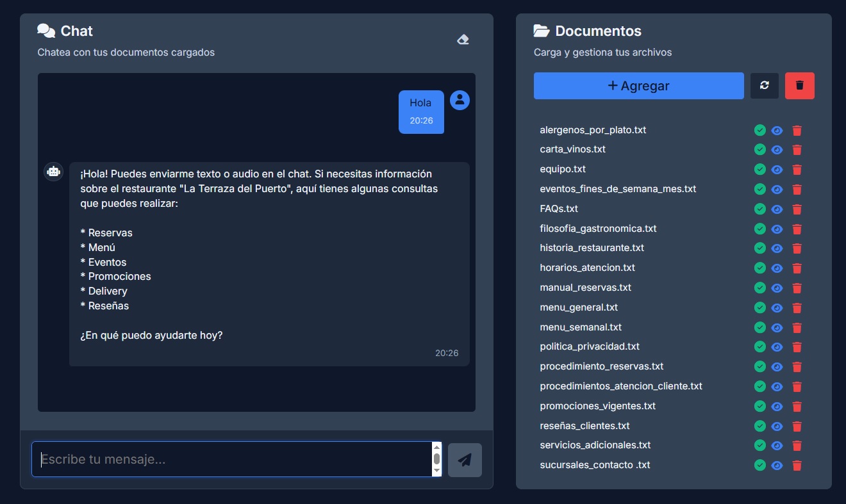
Task: Click the user avatar next to the Hola message
Action: pyautogui.click(x=460, y=100)
